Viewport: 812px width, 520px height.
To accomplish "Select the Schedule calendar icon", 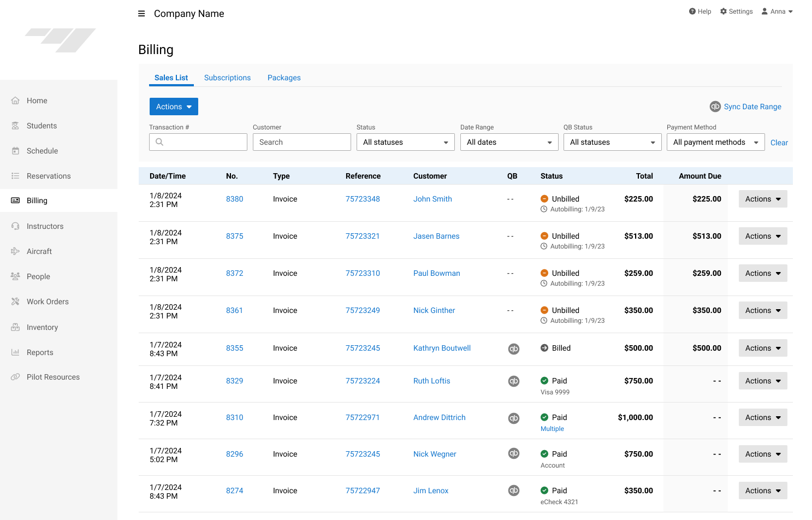I will [15, 151].
